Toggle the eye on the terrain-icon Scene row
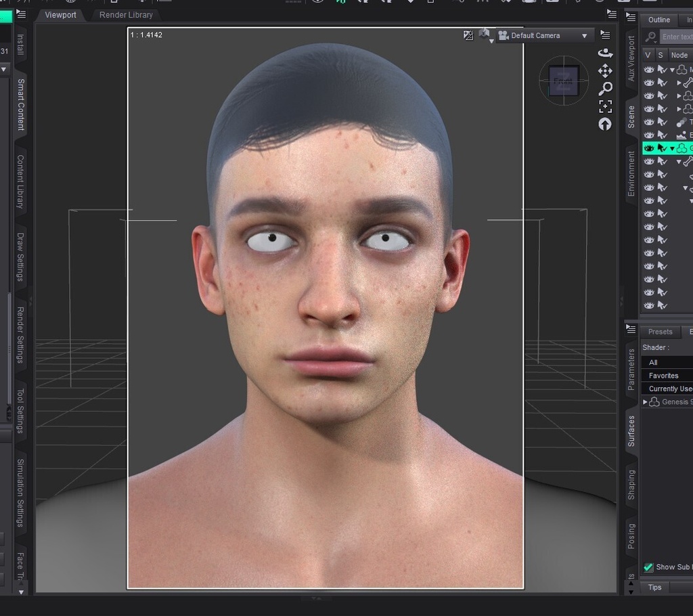 click(648, 135)
